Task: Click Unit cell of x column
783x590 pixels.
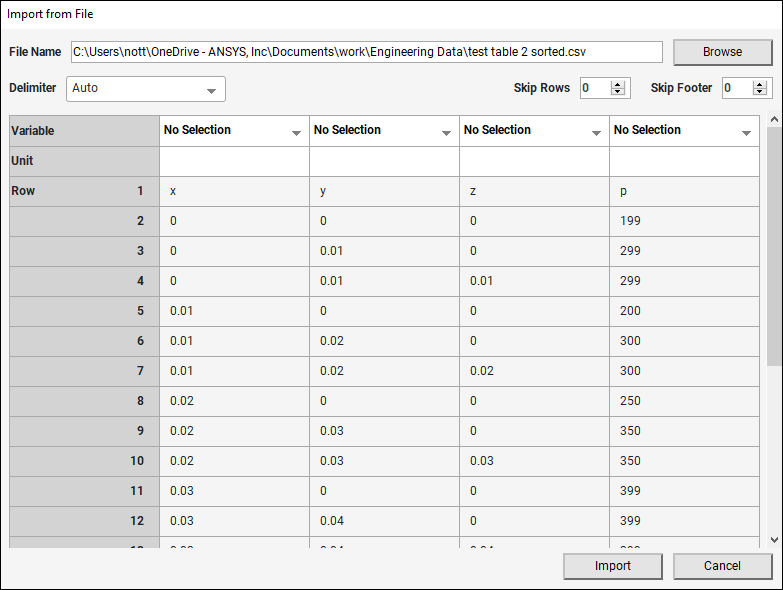Action: coord(234,161)
